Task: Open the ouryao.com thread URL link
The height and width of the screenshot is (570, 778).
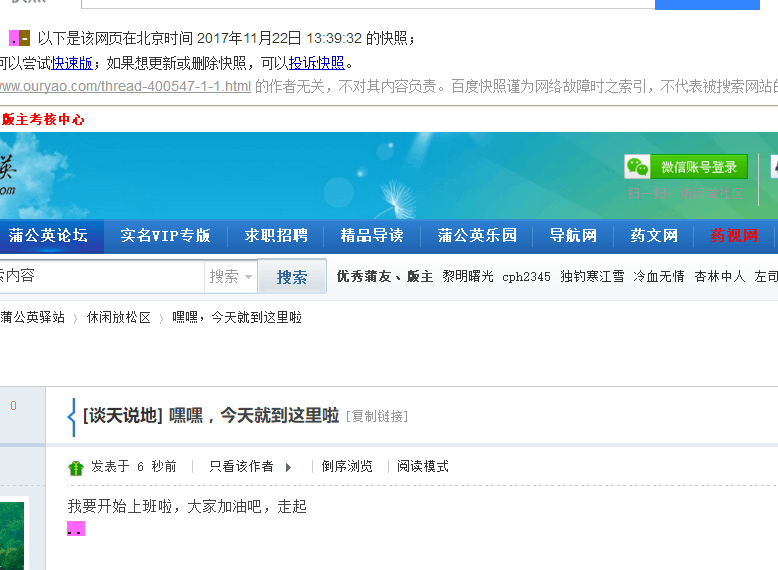Action: coord(125,86)
